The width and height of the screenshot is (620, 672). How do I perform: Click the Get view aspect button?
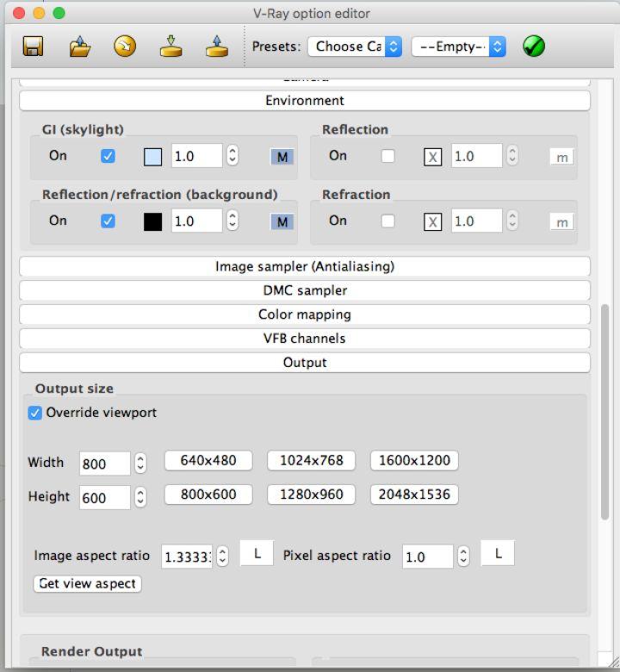(88, 584)
